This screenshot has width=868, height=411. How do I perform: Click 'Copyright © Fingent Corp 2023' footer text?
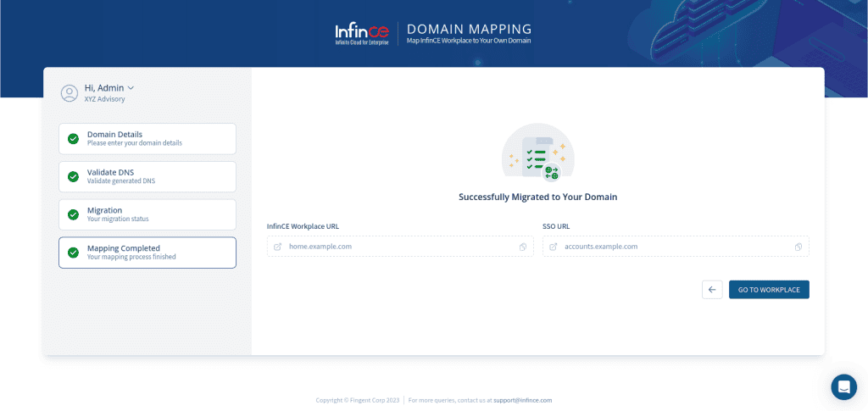[x=358, y=400]
